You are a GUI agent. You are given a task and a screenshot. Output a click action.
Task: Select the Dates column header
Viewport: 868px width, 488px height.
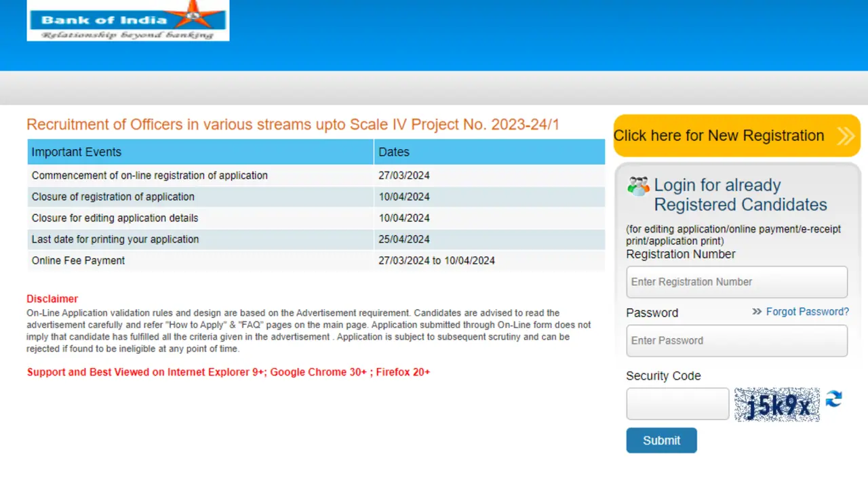394,152
